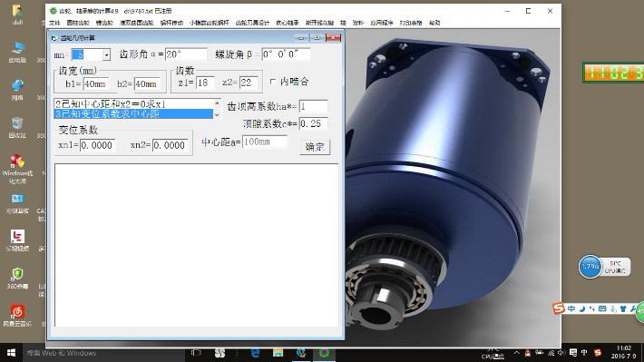The height and width of the screenshot is (362, 644).
Task: Toggle the 内啮合 internal meshing checkbox
Action: point(273,82)
